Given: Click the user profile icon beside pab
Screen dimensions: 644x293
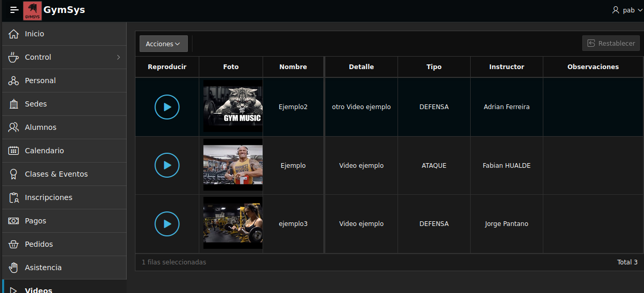Looking at the screenshot, I should pyautogui.click(x=616, y=10).
